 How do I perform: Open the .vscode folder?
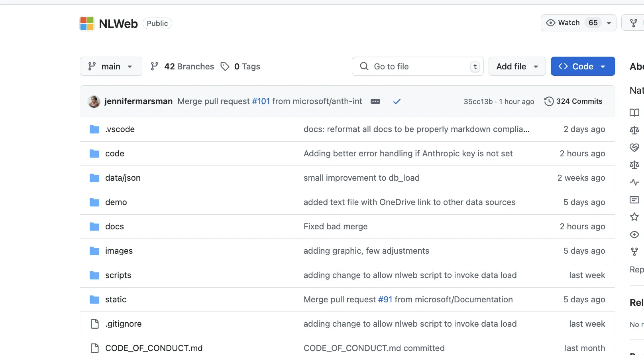click(120, 129)
